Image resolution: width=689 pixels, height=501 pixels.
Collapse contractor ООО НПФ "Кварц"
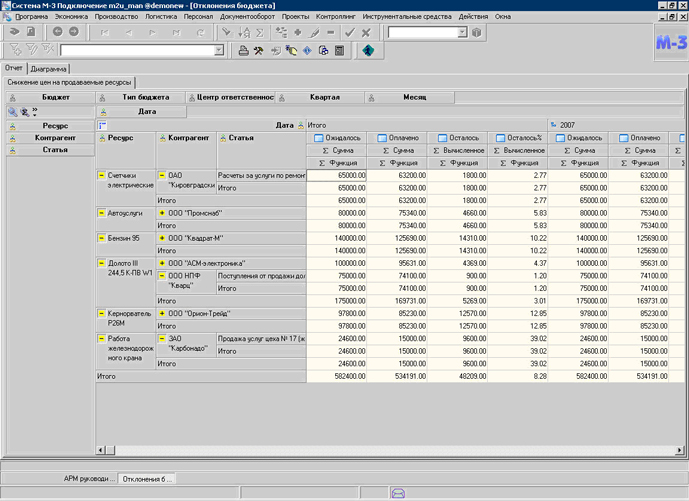[x=162, y=276]
